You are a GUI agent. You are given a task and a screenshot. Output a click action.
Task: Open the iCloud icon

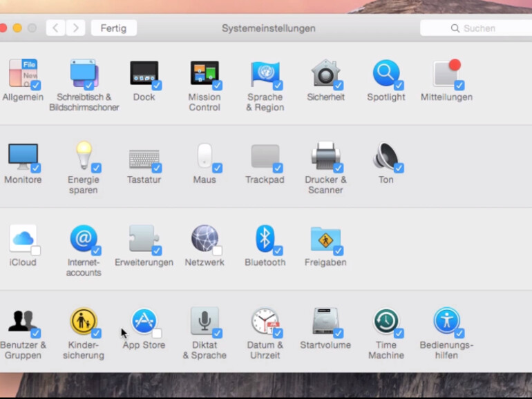pos(23,238)
